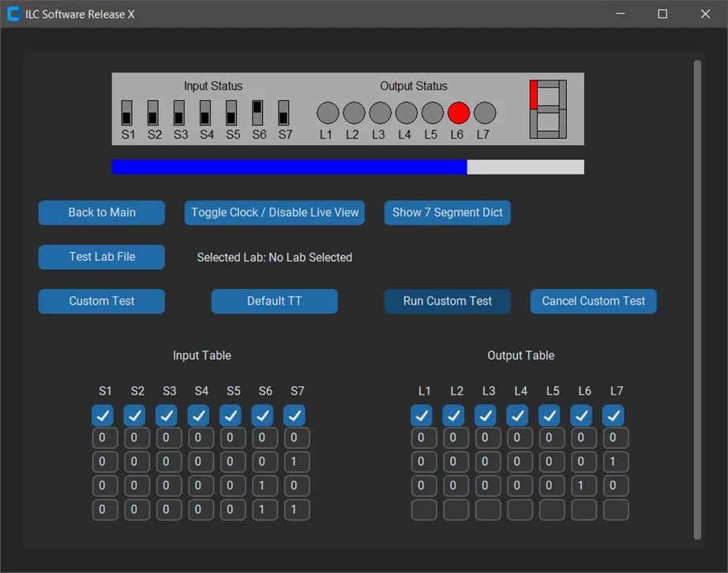The height and width of the screenshot is (573, 728).
Task: Click the bottom cell showing 1 under S7
Action: [297, 509]
